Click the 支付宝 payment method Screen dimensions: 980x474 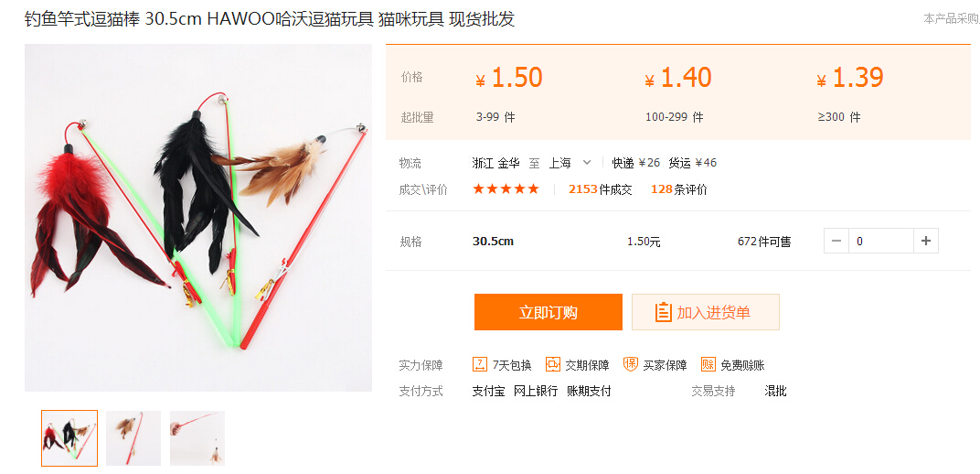pyautogui.click(x=488, y=392)
